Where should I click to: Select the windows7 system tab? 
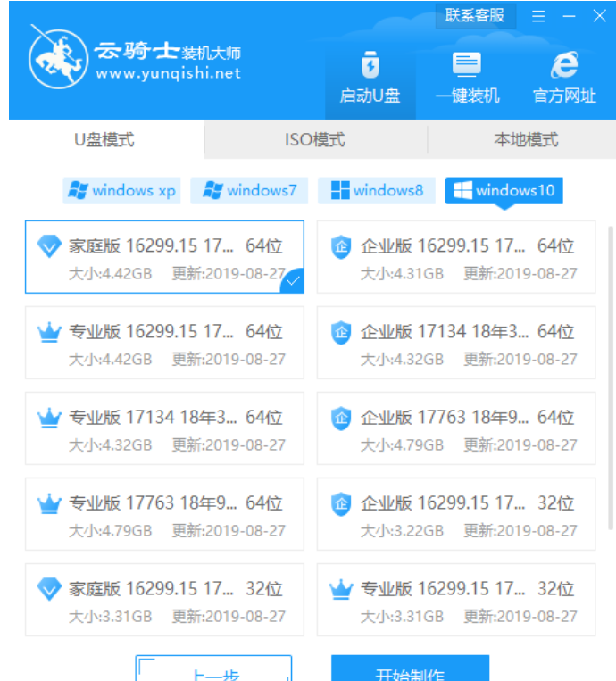pyautogui.click(x=249, y=191)
